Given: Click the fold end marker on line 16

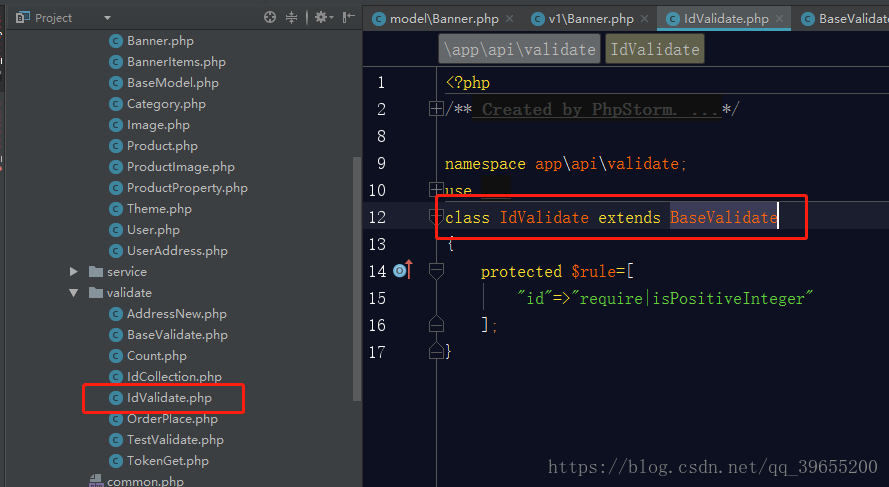Looking at the screenshot, I should coord(436,324).
